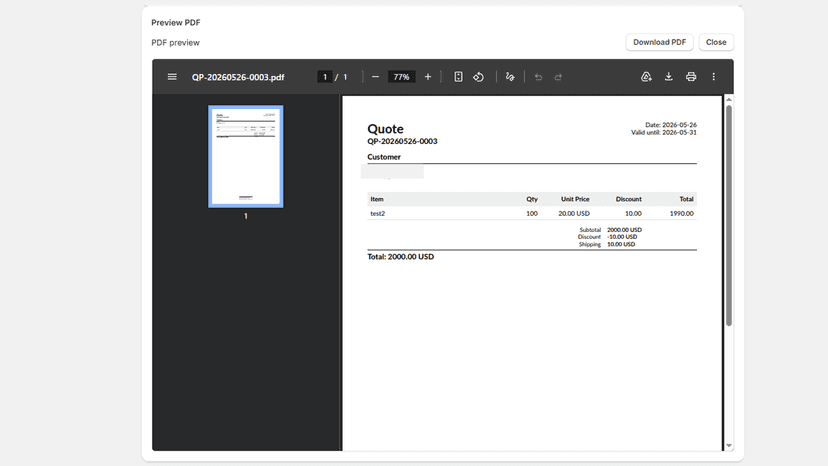
Task: Click the undo arrow icon
Action: point(539,77)
